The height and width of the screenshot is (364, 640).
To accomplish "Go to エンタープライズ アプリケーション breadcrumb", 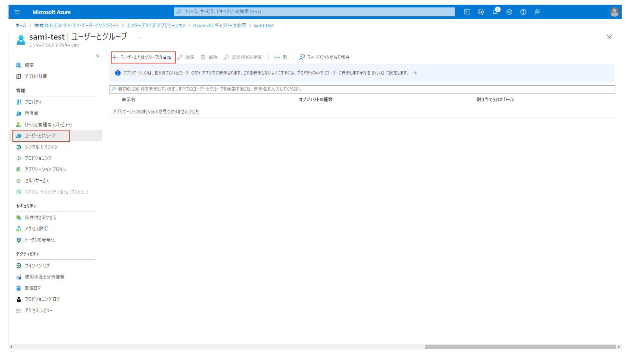I will (156, 26).
